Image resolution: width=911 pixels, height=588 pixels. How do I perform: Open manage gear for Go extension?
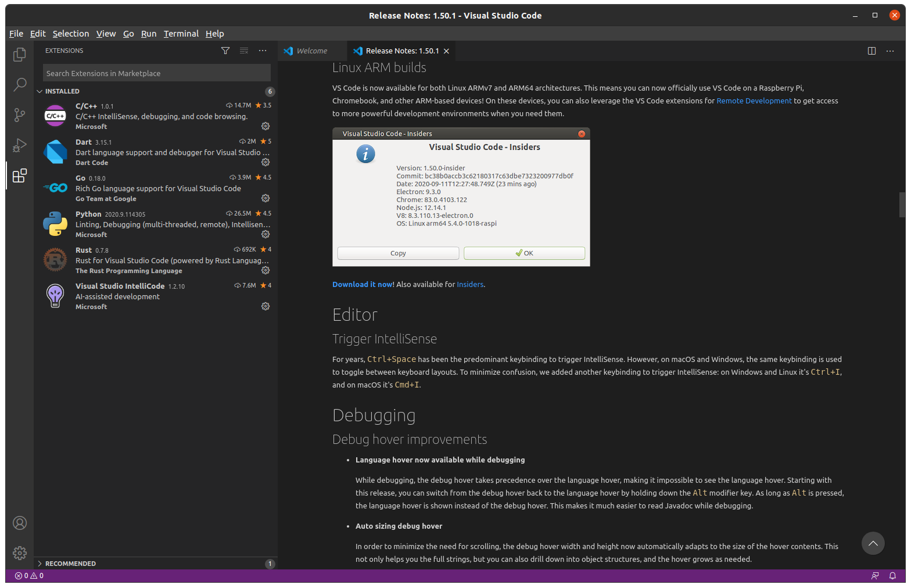[266, 198]
